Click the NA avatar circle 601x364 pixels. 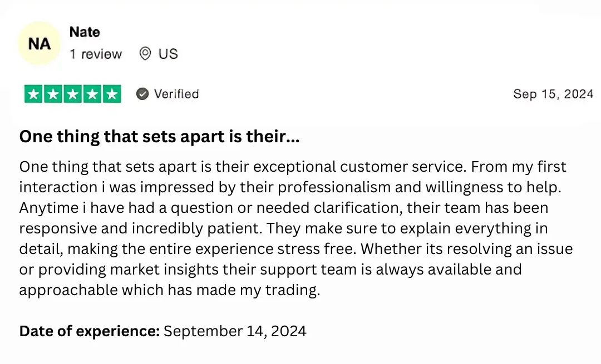[39, 43]
